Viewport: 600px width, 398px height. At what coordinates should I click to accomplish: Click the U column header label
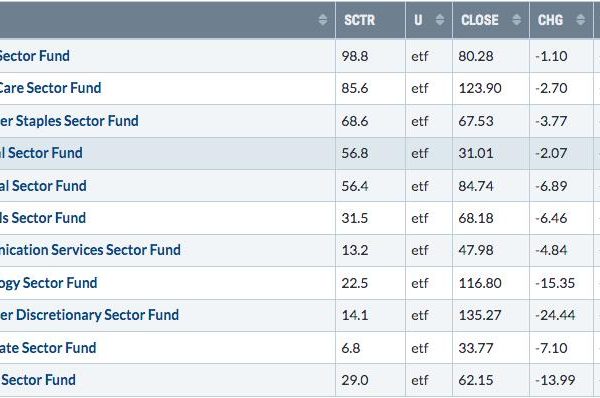coord(418,20)
